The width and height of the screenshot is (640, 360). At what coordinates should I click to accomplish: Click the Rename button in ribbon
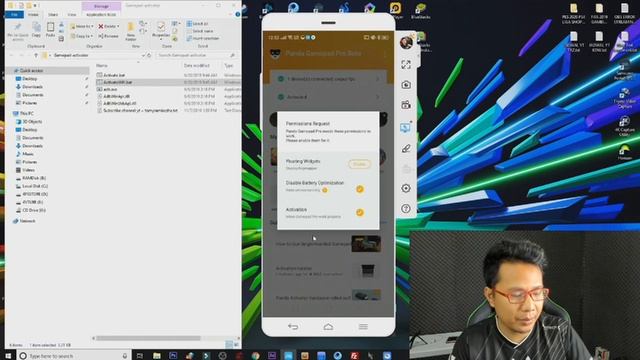coord(108,36)
